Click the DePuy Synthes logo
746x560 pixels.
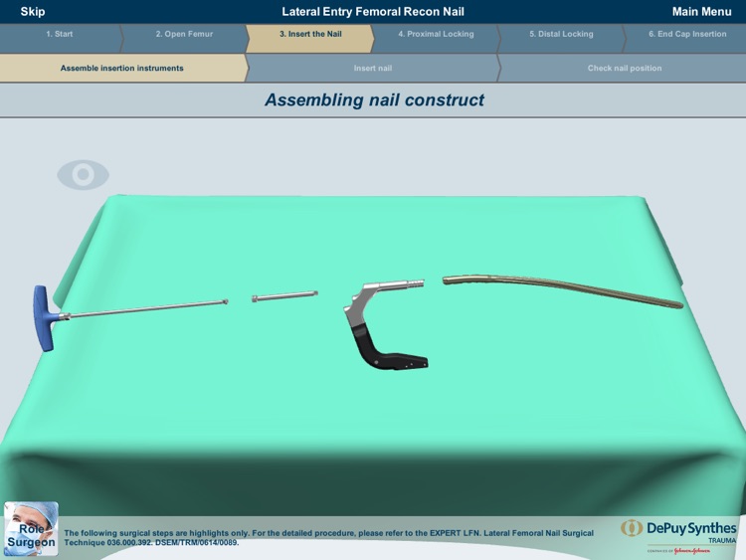[678, 537]
